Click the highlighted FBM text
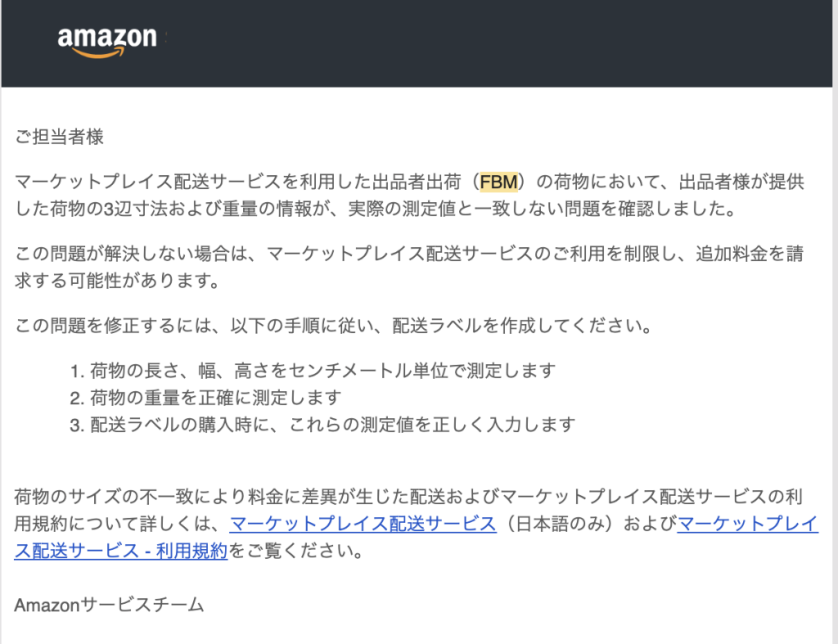The image size is (838, 644). [498, 182]
